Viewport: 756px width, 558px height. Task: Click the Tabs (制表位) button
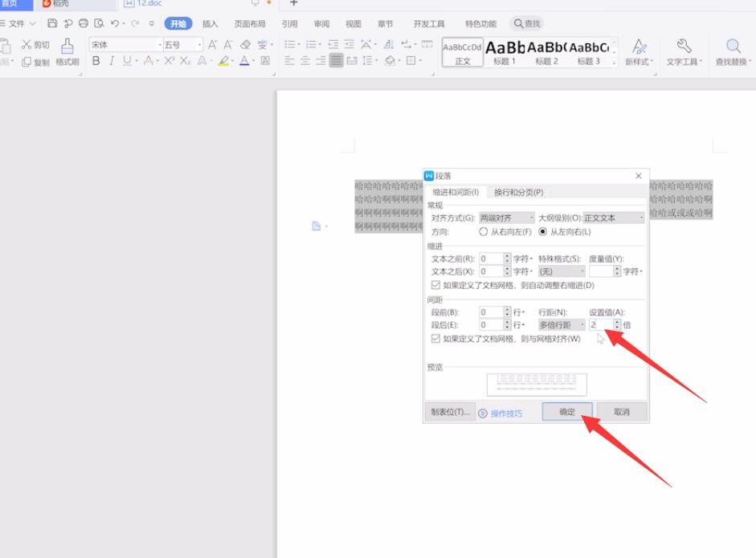pos(450,412)
